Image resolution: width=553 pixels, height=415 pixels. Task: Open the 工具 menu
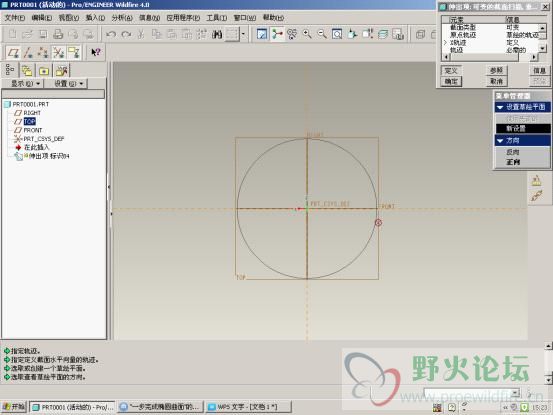pos(217,18)
